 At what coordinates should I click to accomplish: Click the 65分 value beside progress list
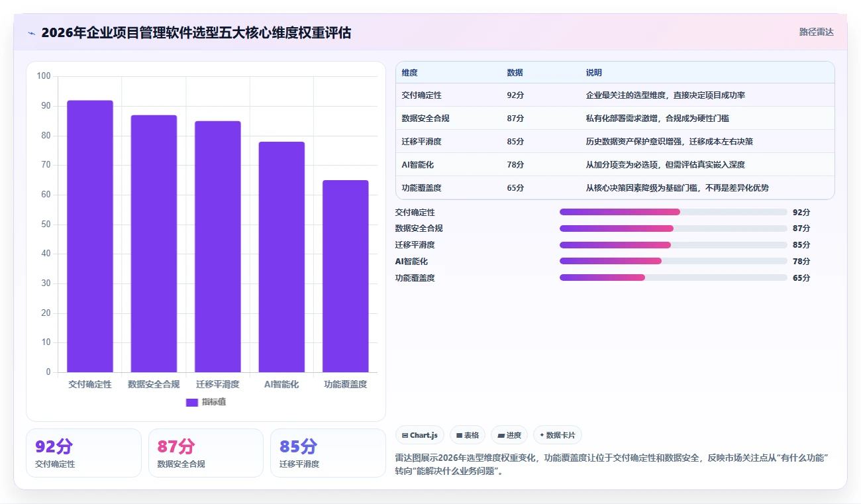(801, 278)
